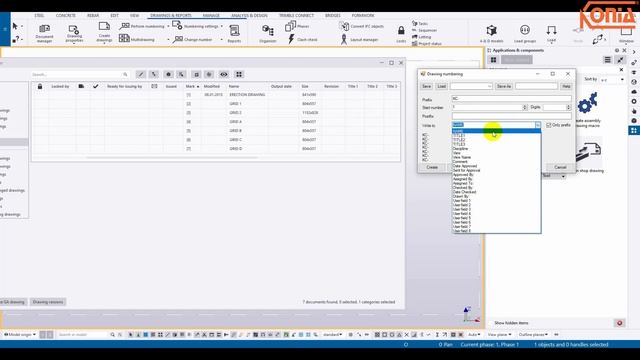Image resolution: width=640 pixels, height=360 pixels.
Task: Click the pencil icon in Document manager toolbar
Action: click(141, 74)
